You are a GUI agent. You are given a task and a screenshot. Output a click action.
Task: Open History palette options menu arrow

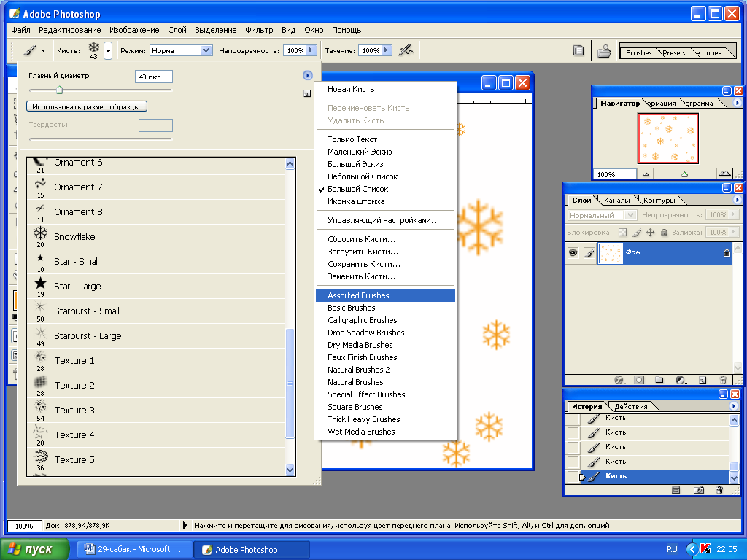point(734,405)
